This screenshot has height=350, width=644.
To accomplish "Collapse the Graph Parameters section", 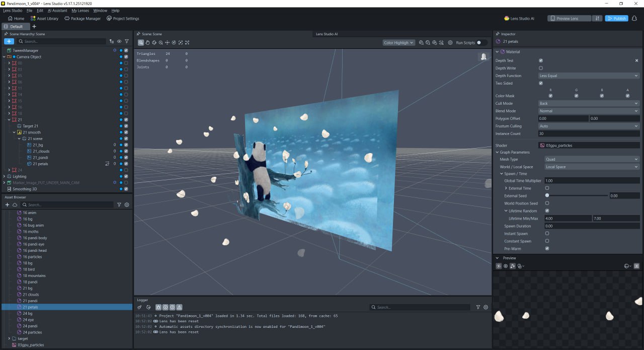I will 497,152.
